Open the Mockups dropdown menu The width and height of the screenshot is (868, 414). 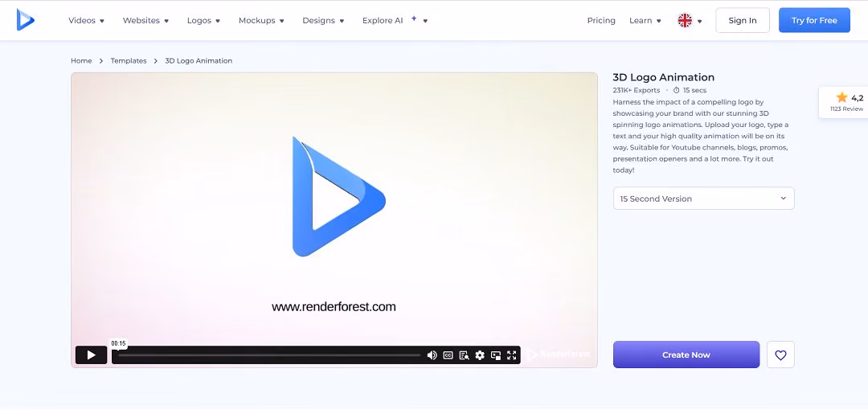[261, 20]
